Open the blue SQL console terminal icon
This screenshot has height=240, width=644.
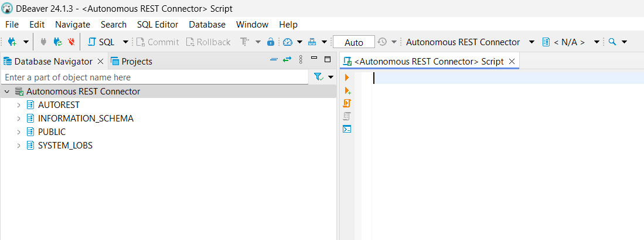347,129
